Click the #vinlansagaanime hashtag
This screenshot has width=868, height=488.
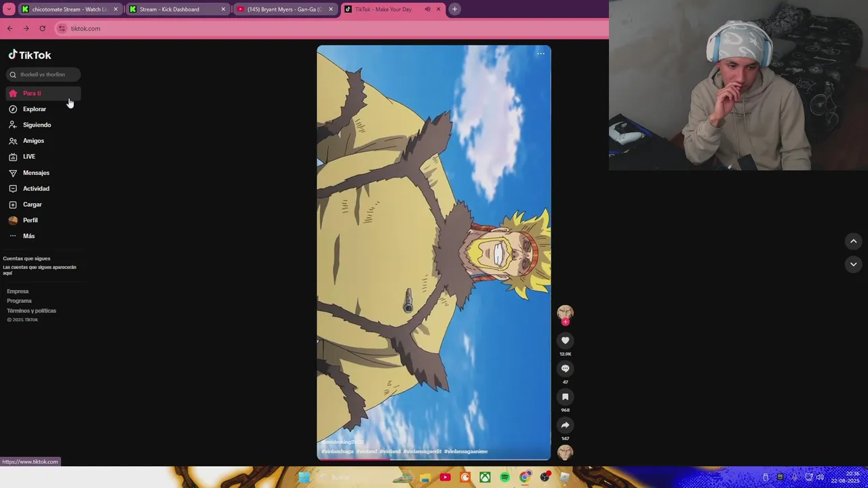point(466,451)
